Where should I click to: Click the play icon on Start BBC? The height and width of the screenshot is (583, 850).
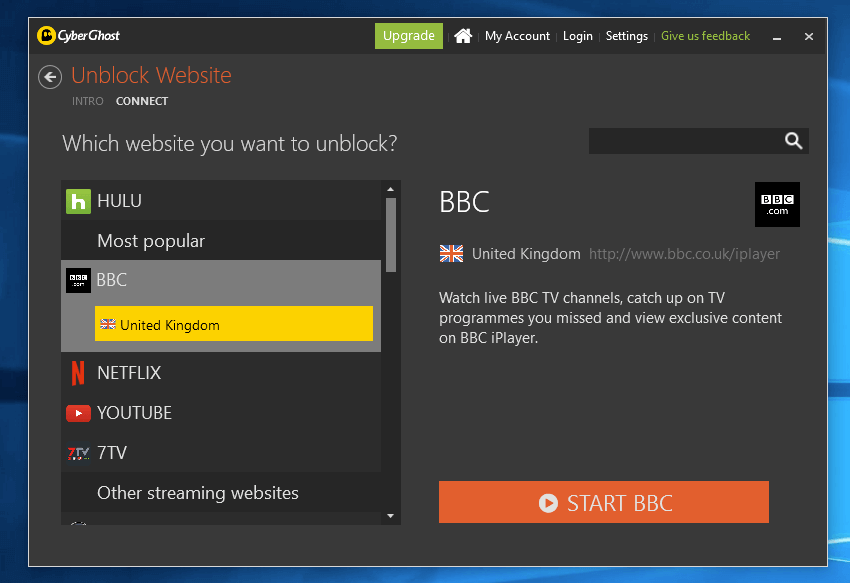pyautogui.click(x=548, y=503)
